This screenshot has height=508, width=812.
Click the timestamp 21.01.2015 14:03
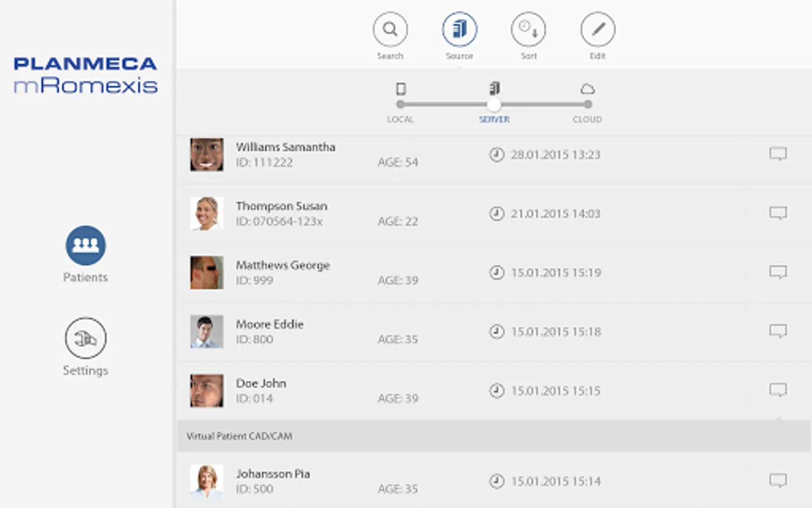555,214
